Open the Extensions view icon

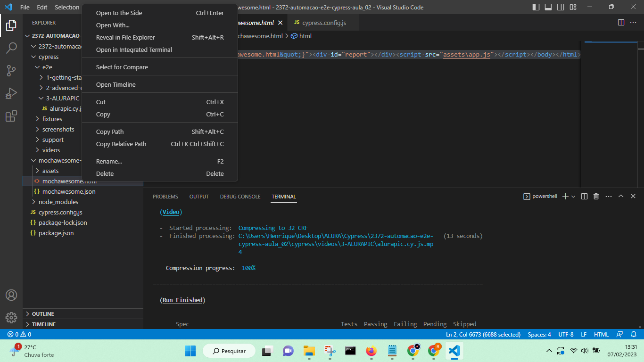[11, 116]
